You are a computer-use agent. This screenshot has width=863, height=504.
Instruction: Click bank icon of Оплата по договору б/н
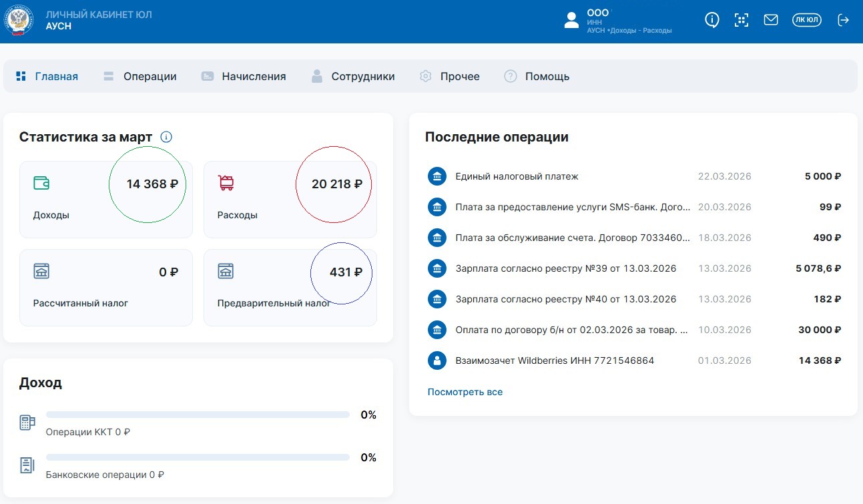coord(437,330)
